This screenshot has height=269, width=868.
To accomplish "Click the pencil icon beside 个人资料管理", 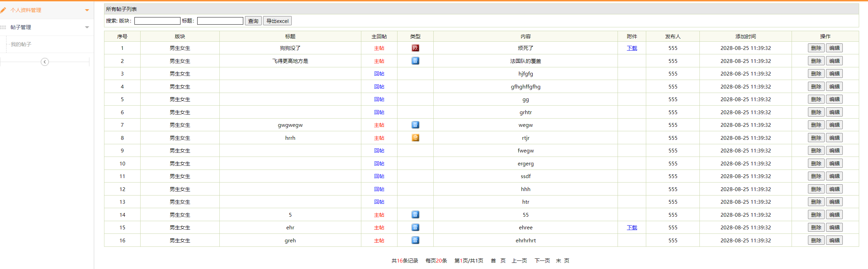I will point(3,10).
